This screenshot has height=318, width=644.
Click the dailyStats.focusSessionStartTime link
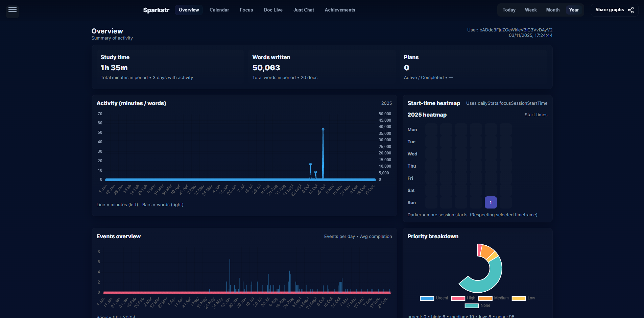(x=512, y=103)
